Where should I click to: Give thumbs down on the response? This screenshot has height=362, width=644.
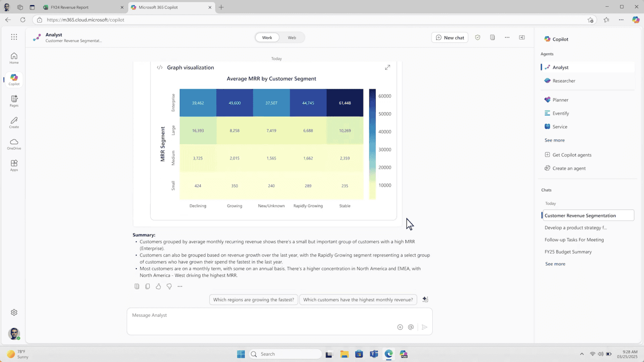click(169, 287)
